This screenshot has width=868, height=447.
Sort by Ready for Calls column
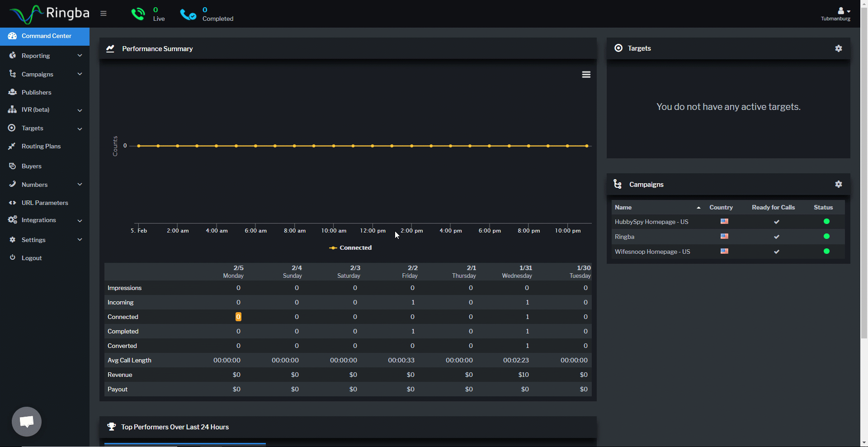pyautogui.click(x=773, y=207)
